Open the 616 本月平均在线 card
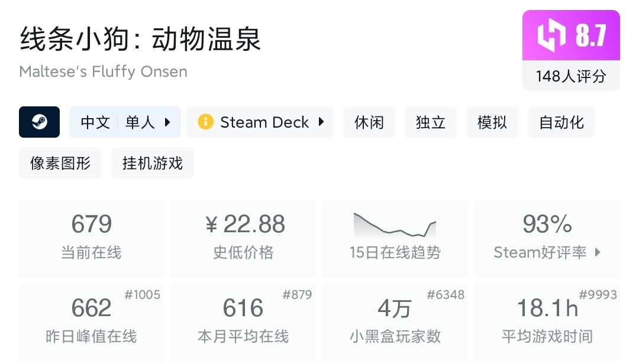 tap(243, 322)
